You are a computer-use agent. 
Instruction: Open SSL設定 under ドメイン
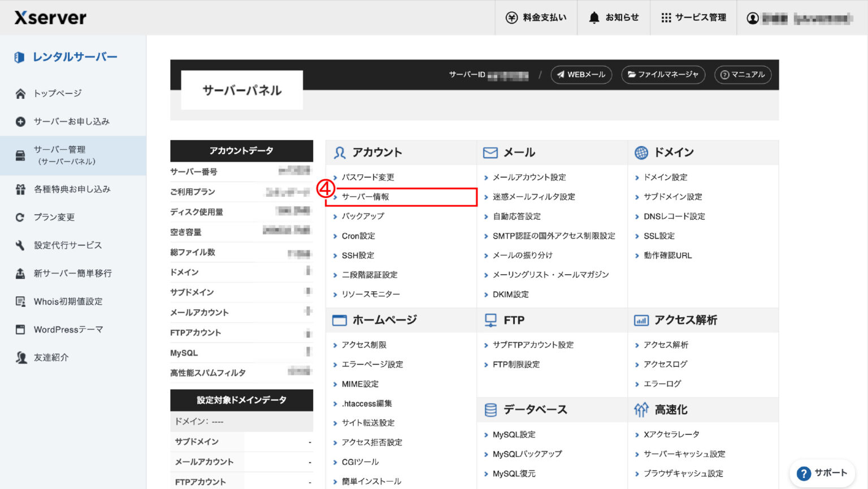pos(658,236)
